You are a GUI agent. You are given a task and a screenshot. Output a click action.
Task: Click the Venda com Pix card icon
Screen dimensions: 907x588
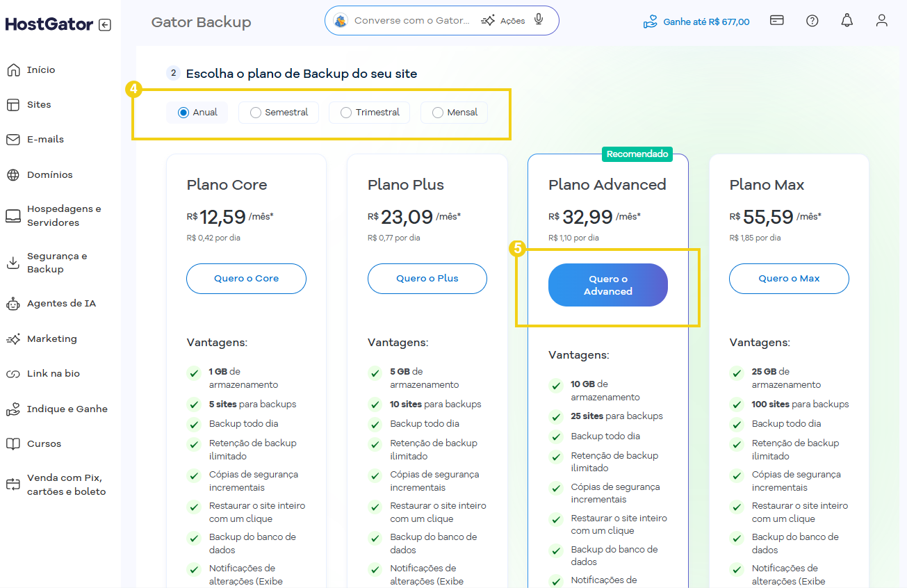click(x=13, y=484)
